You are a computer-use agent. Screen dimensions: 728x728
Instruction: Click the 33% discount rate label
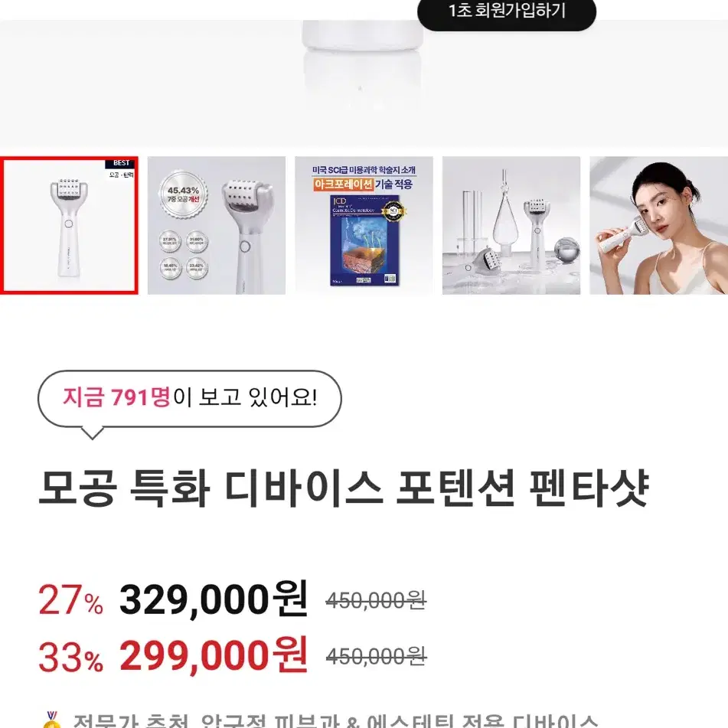(70, 657)
